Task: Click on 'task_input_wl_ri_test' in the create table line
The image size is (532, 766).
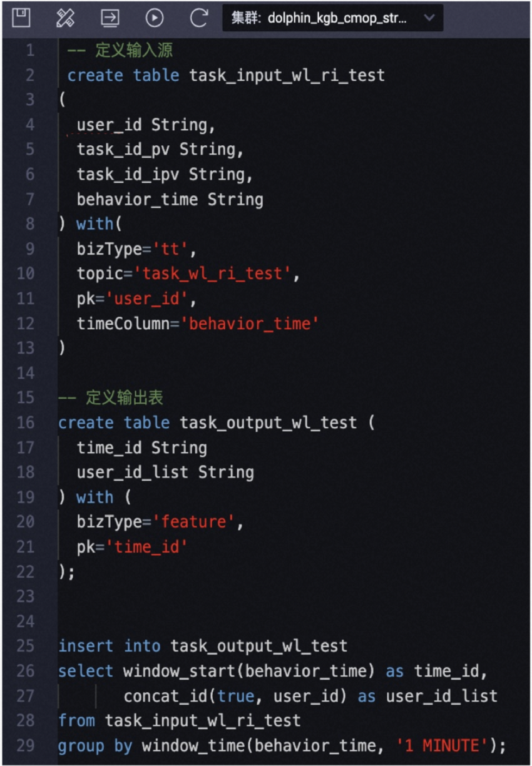Action: click(x=287, y=76)
